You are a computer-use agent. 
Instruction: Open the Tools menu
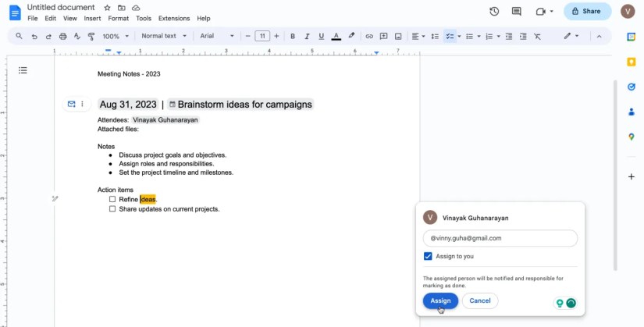coord(144,19)
